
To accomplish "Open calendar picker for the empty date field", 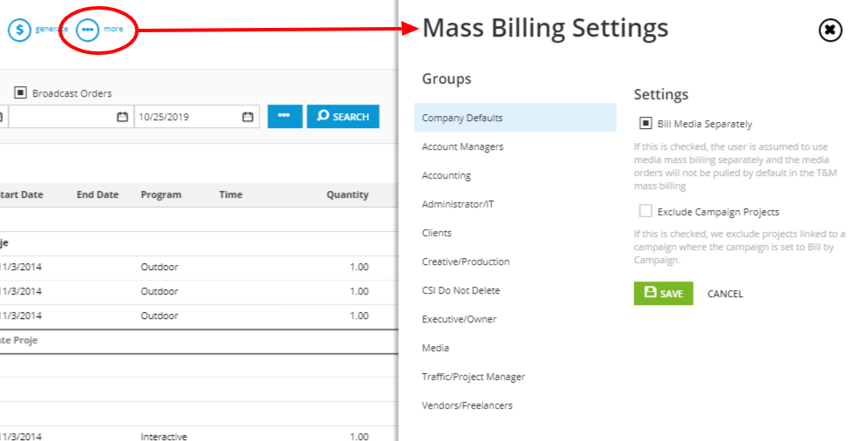I will [x=122, y=117].
